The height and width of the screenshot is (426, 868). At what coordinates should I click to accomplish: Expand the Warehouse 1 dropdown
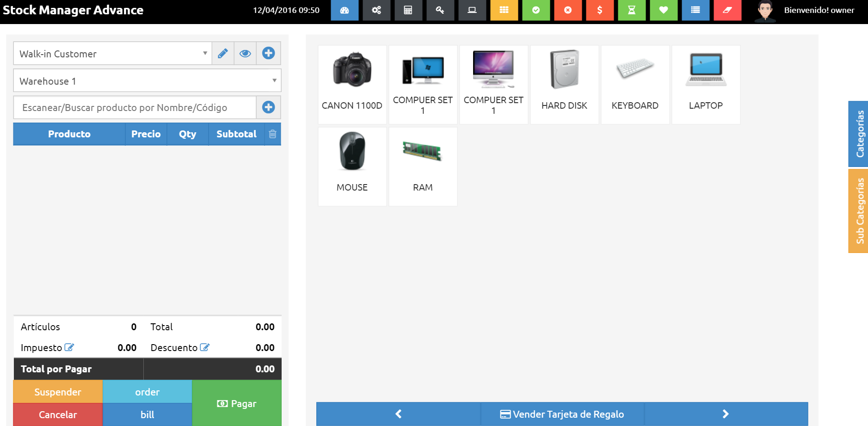[147, 81]
